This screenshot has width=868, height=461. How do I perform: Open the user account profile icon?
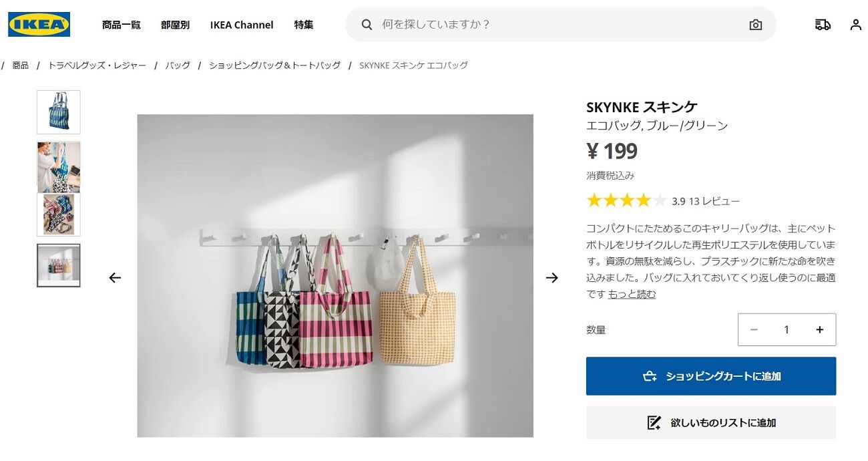pyautogui.click(x=855, y=25)
